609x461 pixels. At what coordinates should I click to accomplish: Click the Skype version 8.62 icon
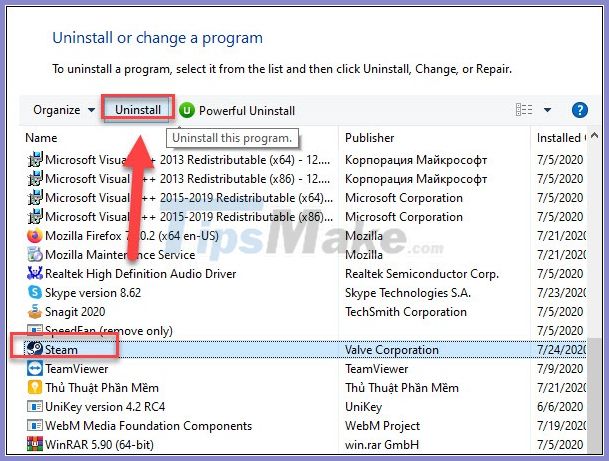pos(36,292)
